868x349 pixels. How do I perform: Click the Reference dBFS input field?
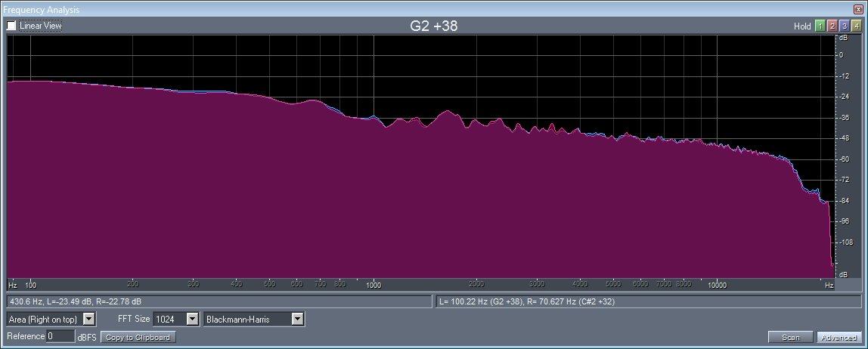[60, 336]
